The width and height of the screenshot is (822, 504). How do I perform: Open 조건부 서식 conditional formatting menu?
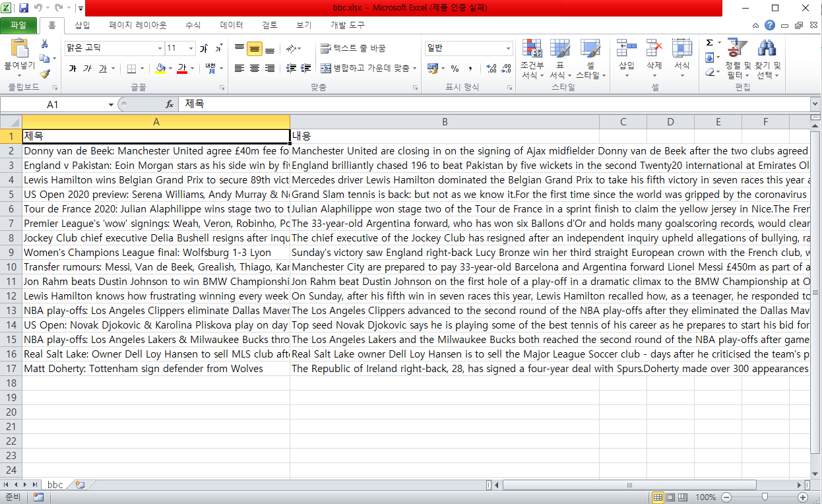[532, 59]
